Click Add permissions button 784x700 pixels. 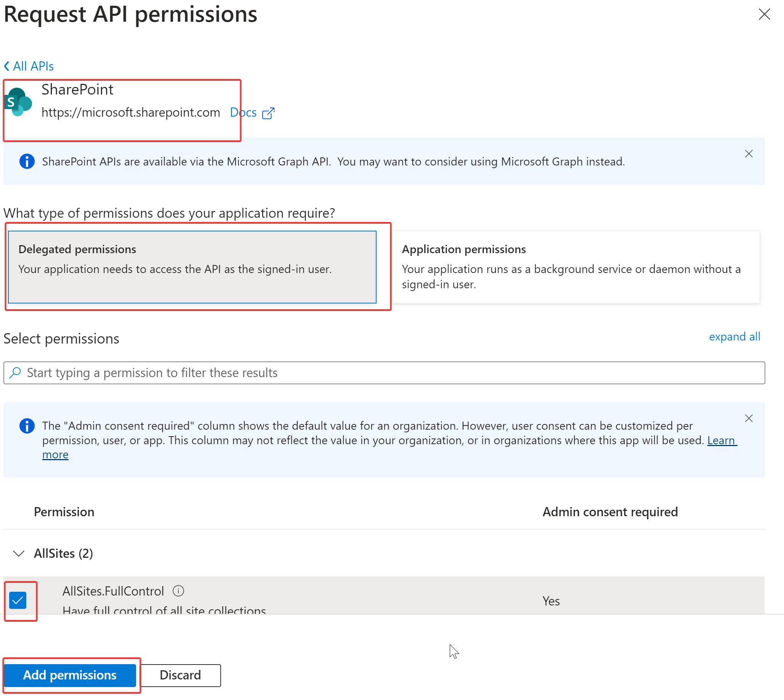(70, 675)
